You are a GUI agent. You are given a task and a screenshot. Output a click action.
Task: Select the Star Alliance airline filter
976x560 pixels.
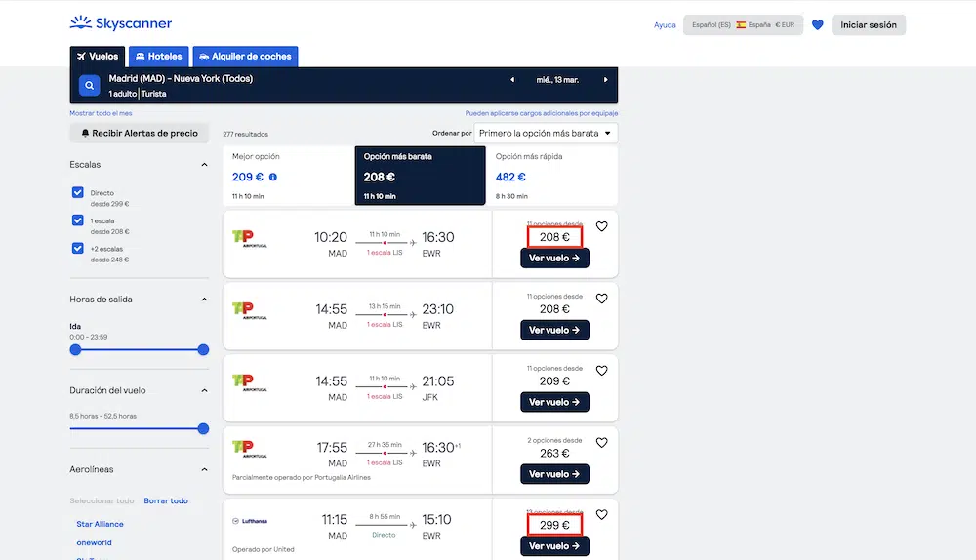[100, 524]
